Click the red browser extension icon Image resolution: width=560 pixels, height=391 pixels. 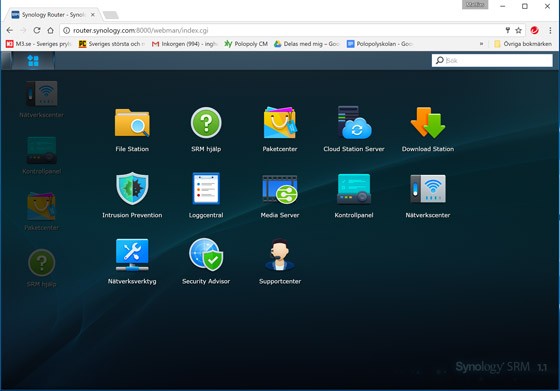pos(534,30)
